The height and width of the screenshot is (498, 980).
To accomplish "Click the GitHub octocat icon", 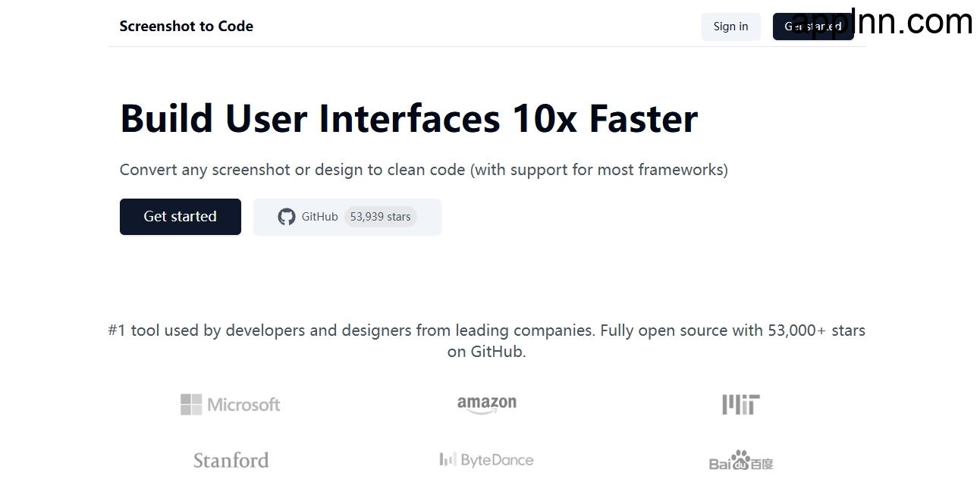I will pyautogui.click(x=287, y=217).
